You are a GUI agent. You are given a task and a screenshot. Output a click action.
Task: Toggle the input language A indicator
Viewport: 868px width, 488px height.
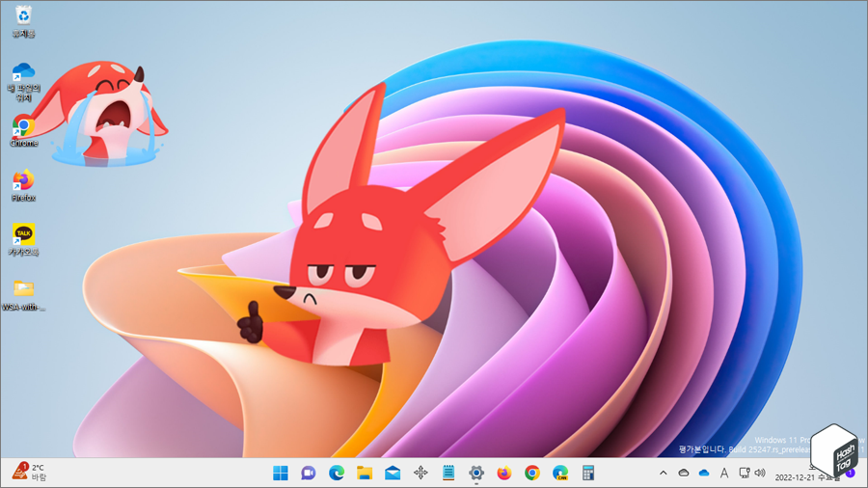pos(724,474)
